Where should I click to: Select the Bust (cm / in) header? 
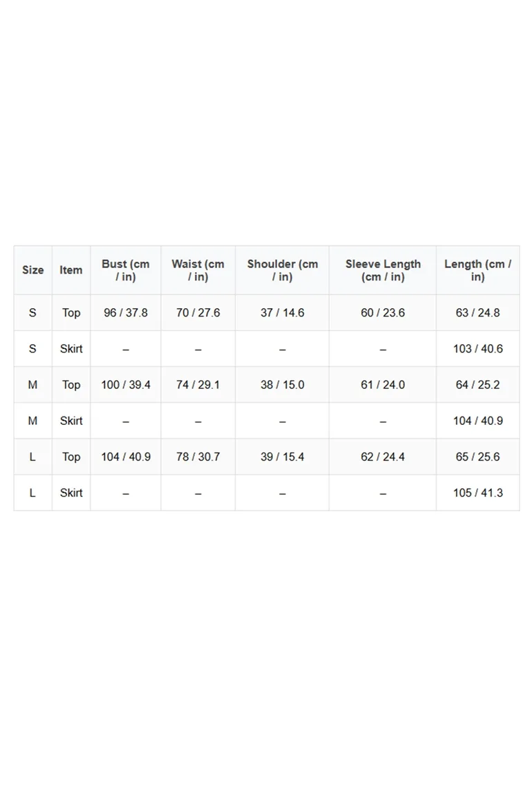point(126,270)
